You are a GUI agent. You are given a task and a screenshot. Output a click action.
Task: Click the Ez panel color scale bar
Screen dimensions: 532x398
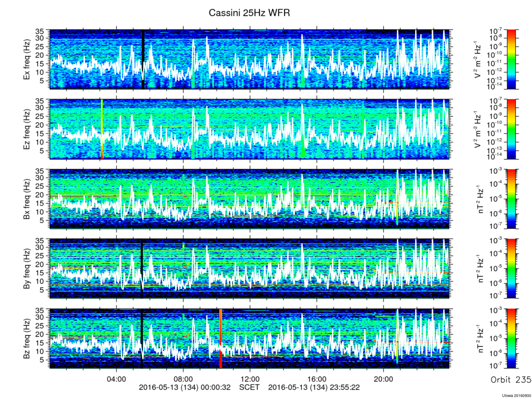511,129
